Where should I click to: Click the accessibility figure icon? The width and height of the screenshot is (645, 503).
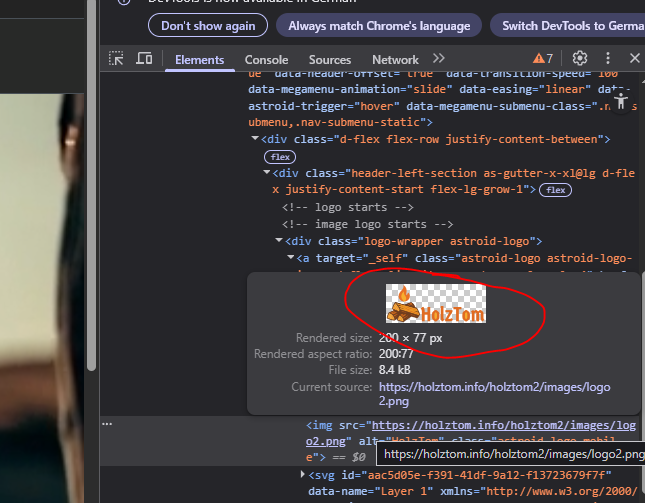tap(621, 101)
